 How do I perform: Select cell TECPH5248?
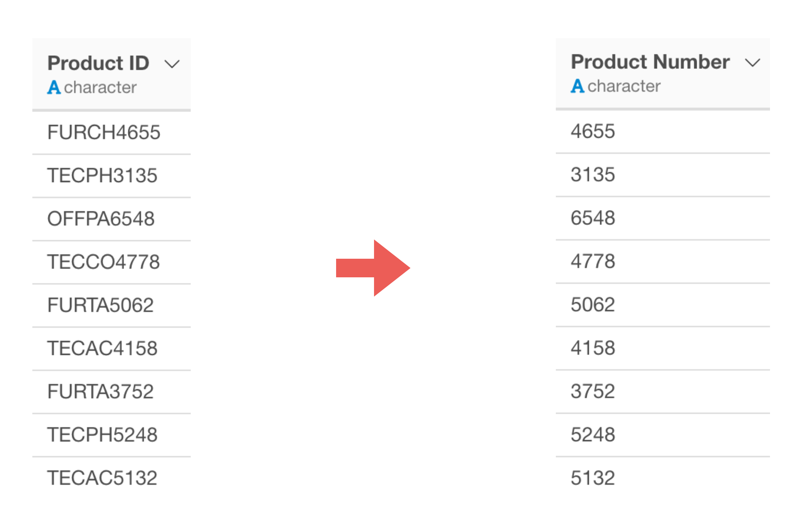pos(112,435)
